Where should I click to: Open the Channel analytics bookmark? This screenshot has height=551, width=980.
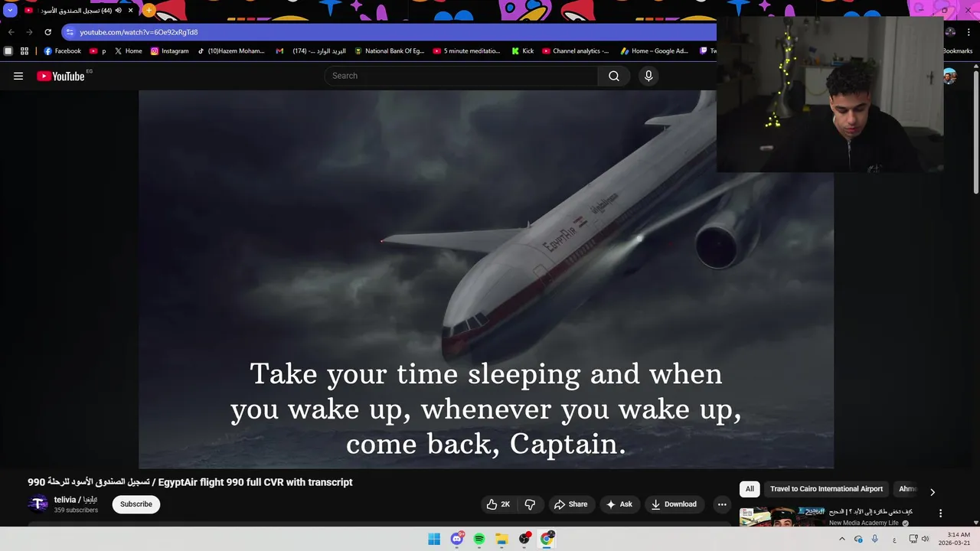tap(576, 51)
